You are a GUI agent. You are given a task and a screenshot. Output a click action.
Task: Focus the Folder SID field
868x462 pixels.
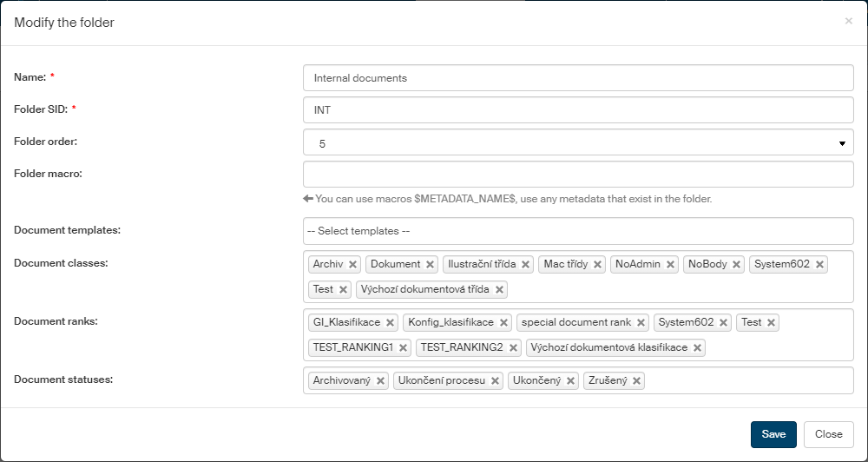tap(578, 110)
